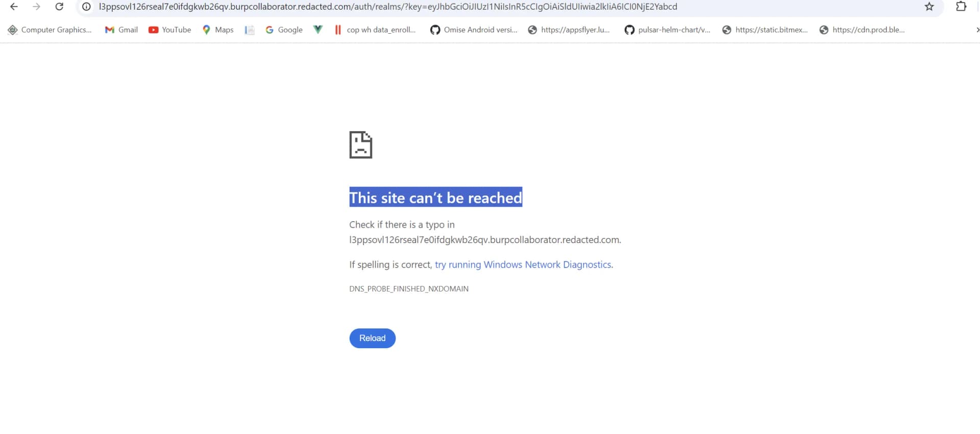This screenshot has height=434, width=980.
Task: Open Omise Android GitHub bookmark
Action: point(474,30)
